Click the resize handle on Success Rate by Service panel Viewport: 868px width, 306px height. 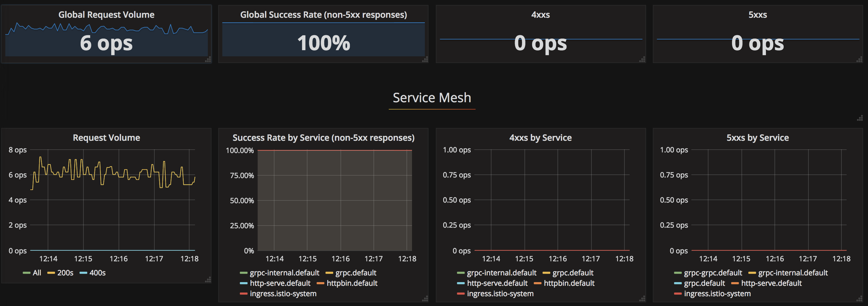click(x=425, y=299)
